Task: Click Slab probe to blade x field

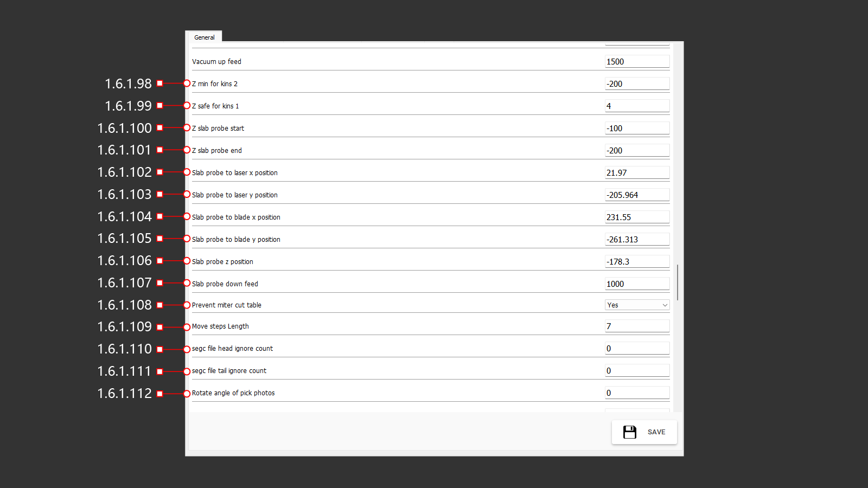Action: [637, 217]
